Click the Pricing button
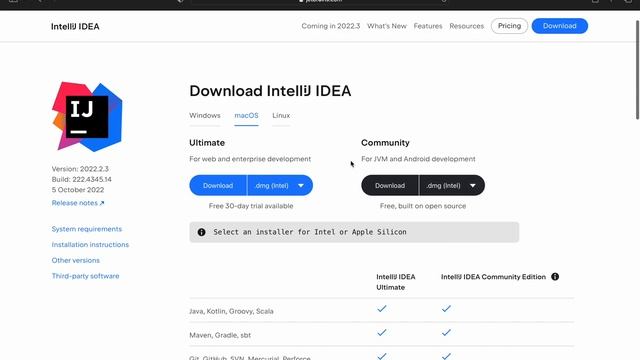640x360 pixels. pyautogui.click(x=509, y=26)
